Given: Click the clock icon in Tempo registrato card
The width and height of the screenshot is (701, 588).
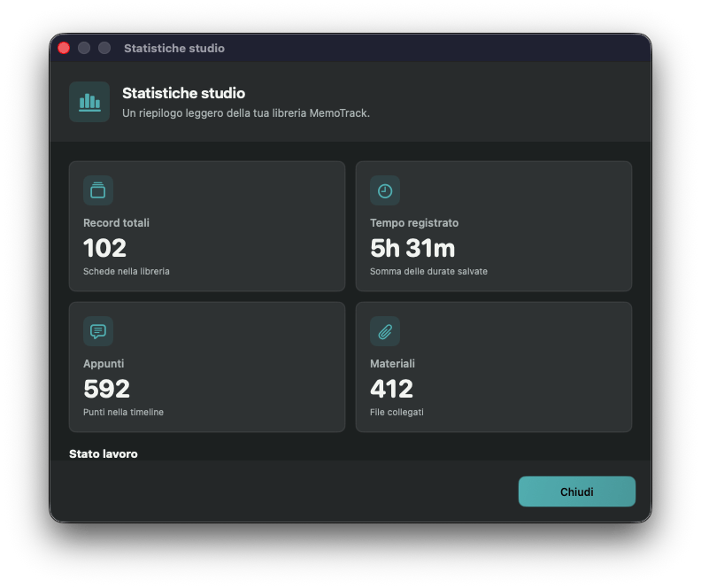Looking at the screenshot, I should [385, 190].
